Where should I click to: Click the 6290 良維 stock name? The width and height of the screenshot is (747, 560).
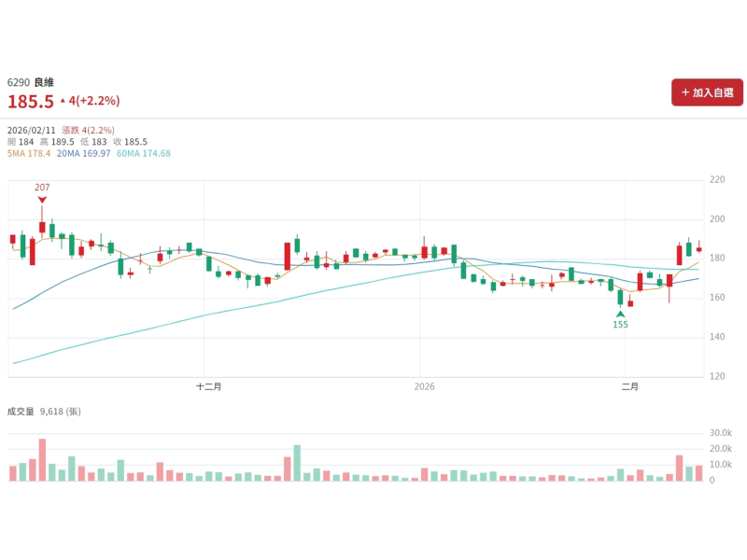point(31,82)
